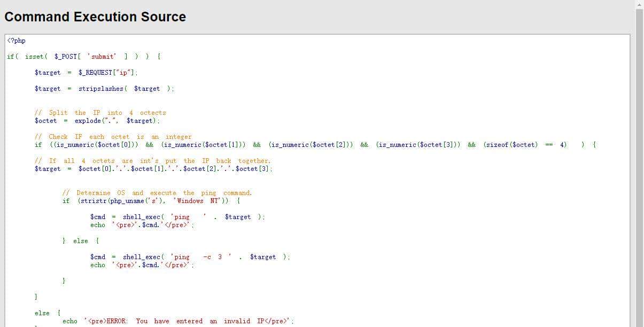Click the first shell_exec 'ping' line

(177, 217)
